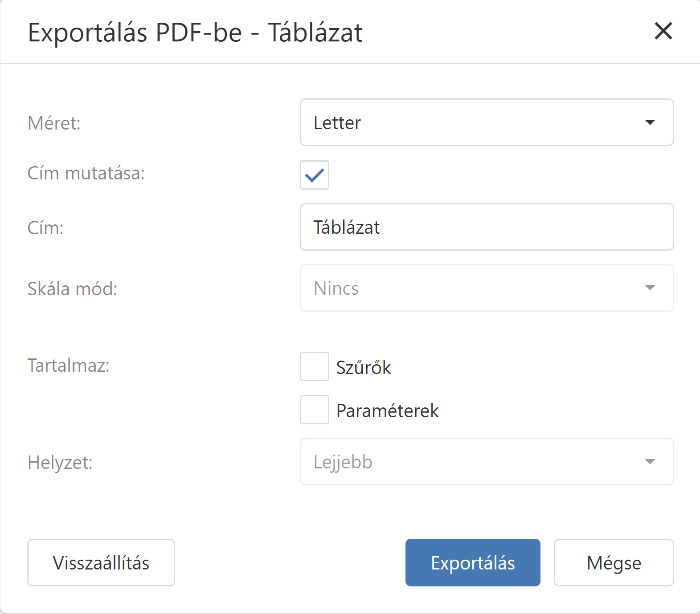
Task: Click the Exportálás PDF-be dialog title
Action: pyautogui.click(x=195, y=33)
